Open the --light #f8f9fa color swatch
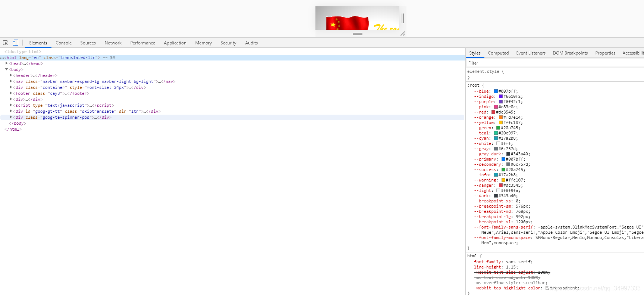 click(x=498, y=190)
